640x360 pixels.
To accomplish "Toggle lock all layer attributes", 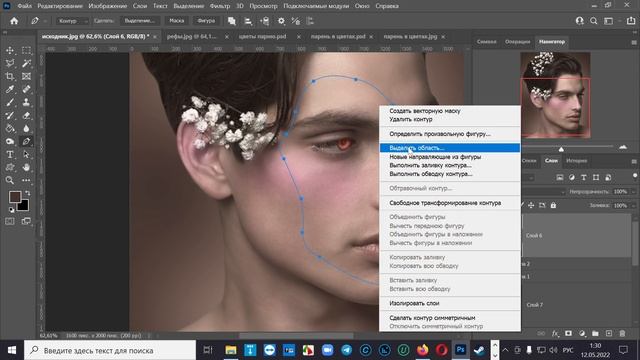I will 553,205.
